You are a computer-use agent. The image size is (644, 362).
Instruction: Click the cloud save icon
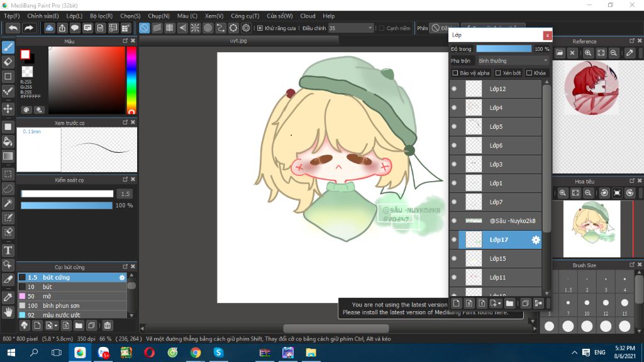pyautogui.click(x=49, y=28)
